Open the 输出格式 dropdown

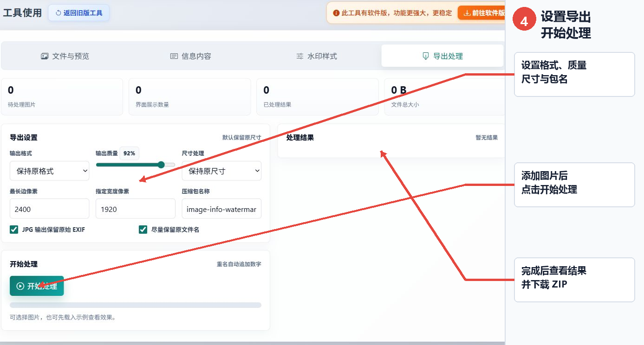(x=49, y=171)
